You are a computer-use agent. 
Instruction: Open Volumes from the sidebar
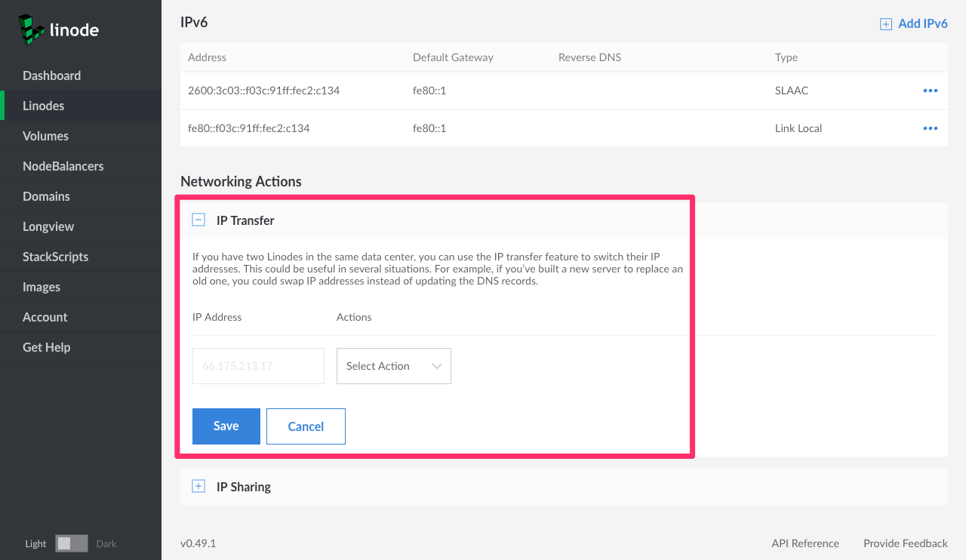point(45,136)
